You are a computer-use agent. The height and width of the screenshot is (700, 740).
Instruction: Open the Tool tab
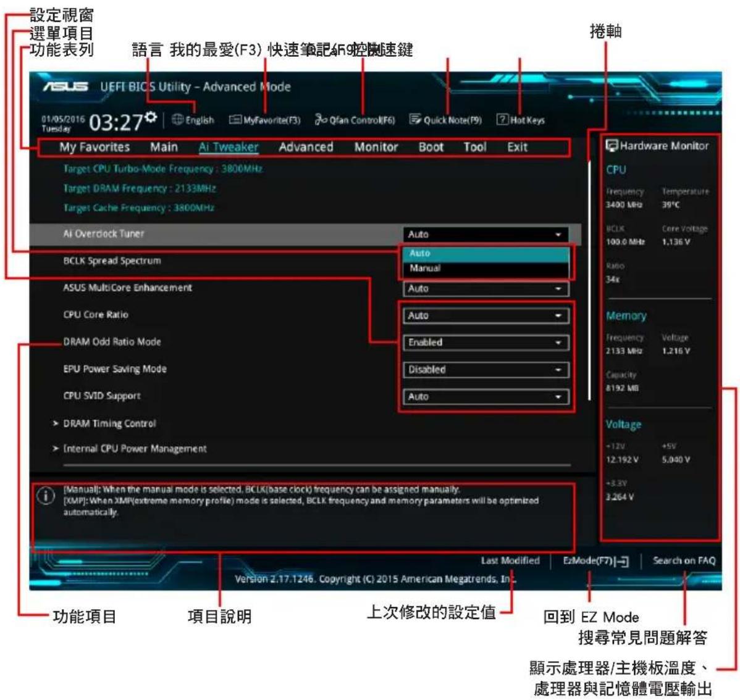pos(475,147)
